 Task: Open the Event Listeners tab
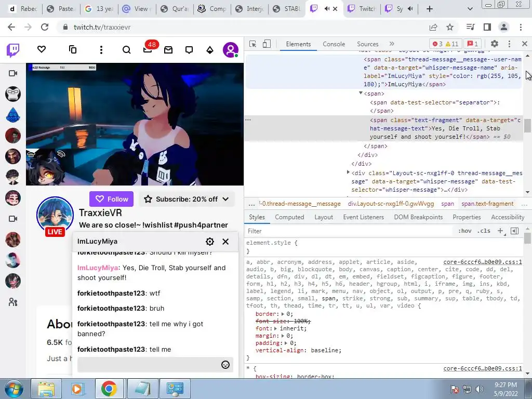(x=363, y=217)
